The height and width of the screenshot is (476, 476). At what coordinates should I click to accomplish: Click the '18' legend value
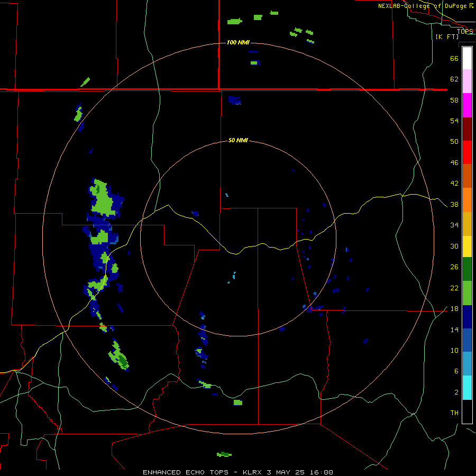(x=454, y=309)
